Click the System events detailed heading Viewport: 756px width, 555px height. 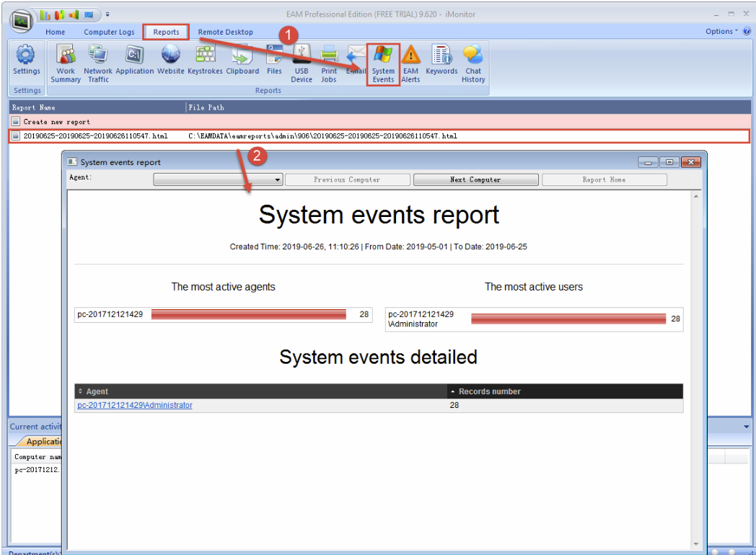click(x=379, y=358)
